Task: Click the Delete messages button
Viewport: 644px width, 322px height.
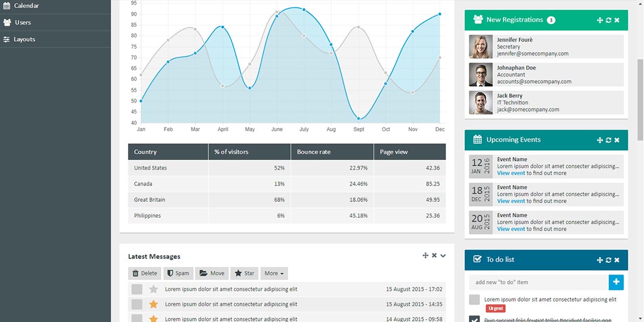Action: click(x=145, y=273)
